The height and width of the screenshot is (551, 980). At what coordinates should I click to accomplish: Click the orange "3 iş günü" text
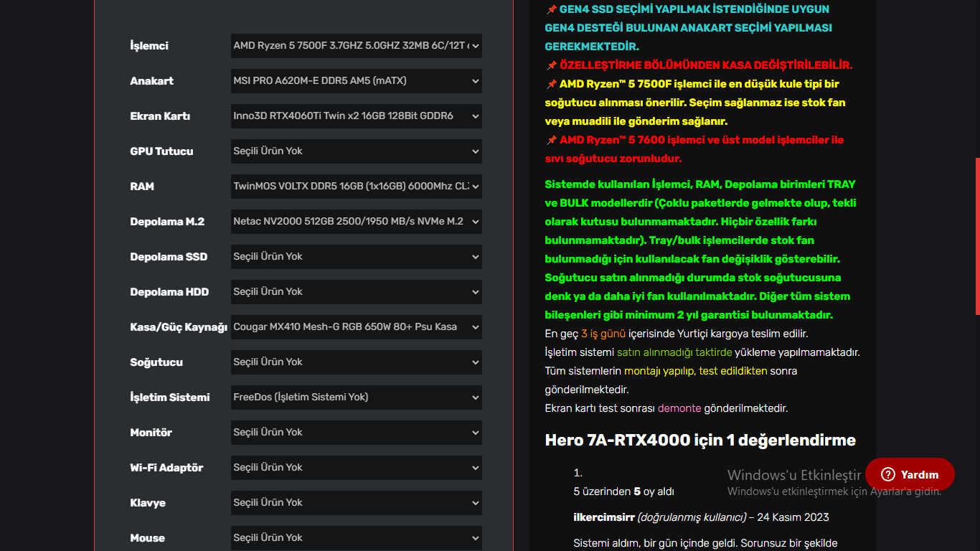point(604,334)
